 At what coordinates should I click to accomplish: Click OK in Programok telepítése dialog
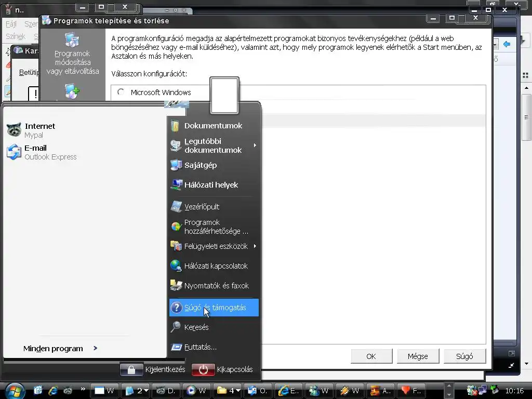tap(371, 356)
